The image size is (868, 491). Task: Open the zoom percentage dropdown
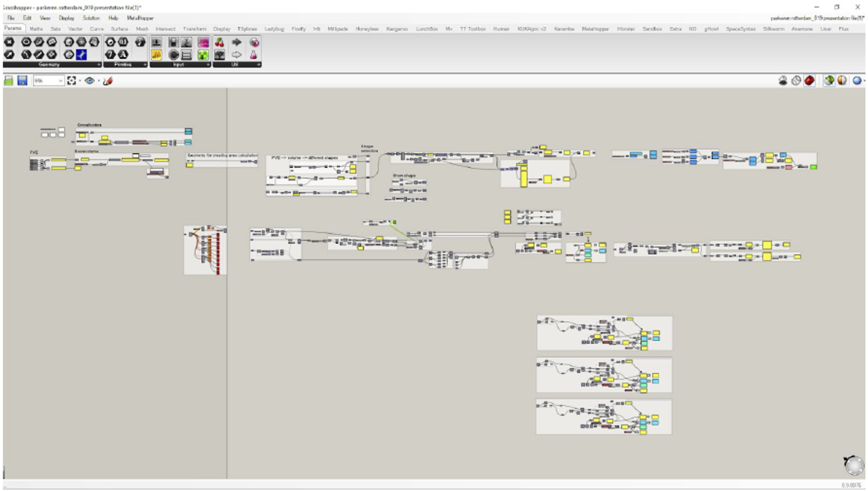pyautogui.click(x=60, y=81)
